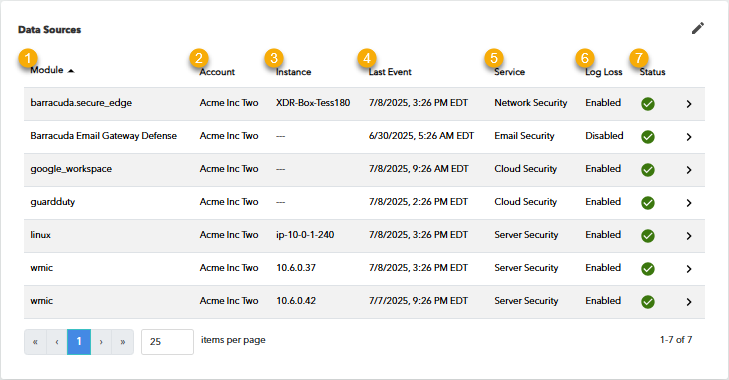This screenshot has height=380, width=729.
Task: Click the Data Sources panel title
Action: [x=49, y=30]
